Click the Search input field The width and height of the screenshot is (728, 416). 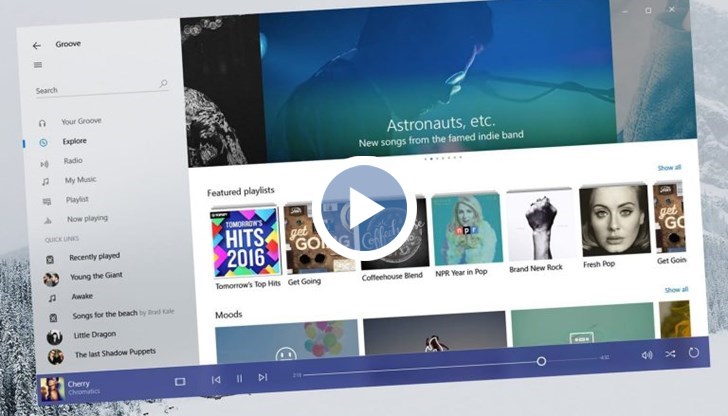[x=95, y=90]
